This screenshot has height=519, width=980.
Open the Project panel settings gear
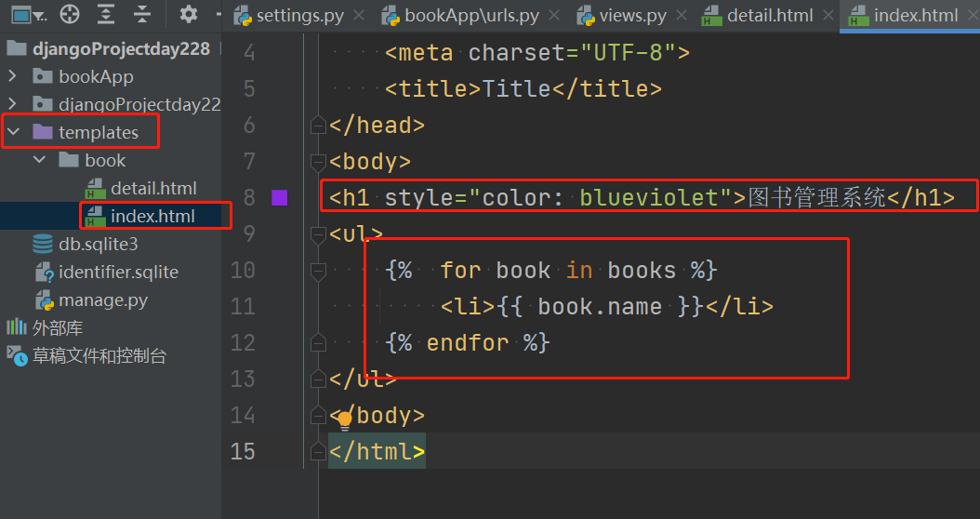pyautogui.click(x=188, y=14)
